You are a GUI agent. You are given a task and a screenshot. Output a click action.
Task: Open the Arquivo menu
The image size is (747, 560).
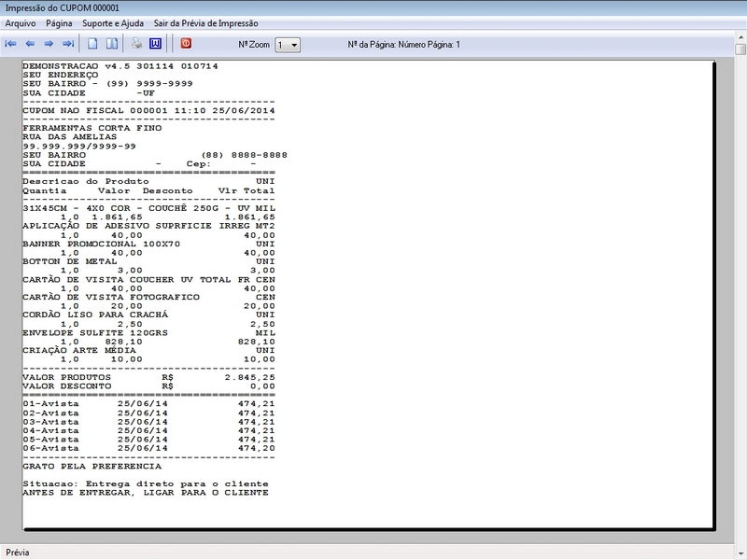click(21, 22)
